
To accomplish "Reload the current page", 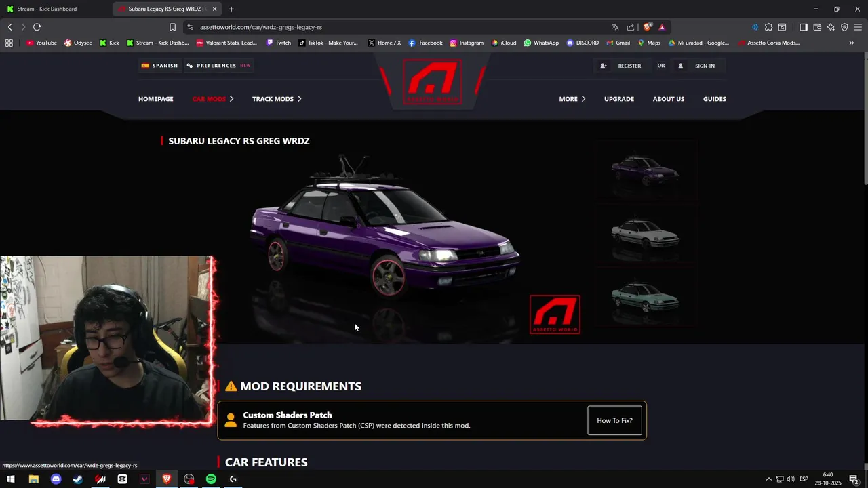I will click(x=37, y=27).
